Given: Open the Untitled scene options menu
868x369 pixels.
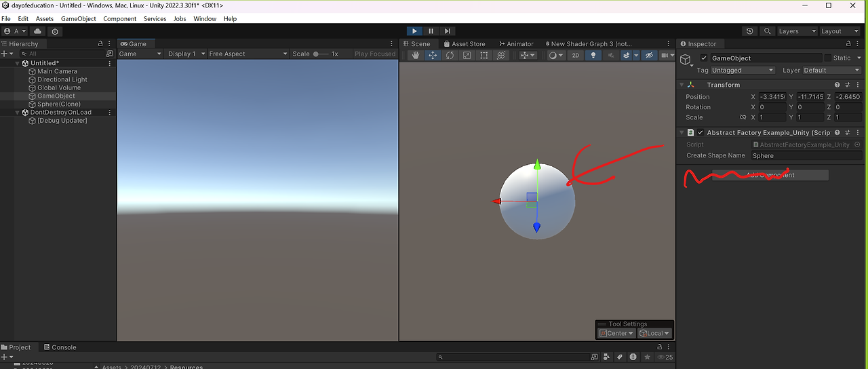Looking at the screenshot, I should point(110,63).
